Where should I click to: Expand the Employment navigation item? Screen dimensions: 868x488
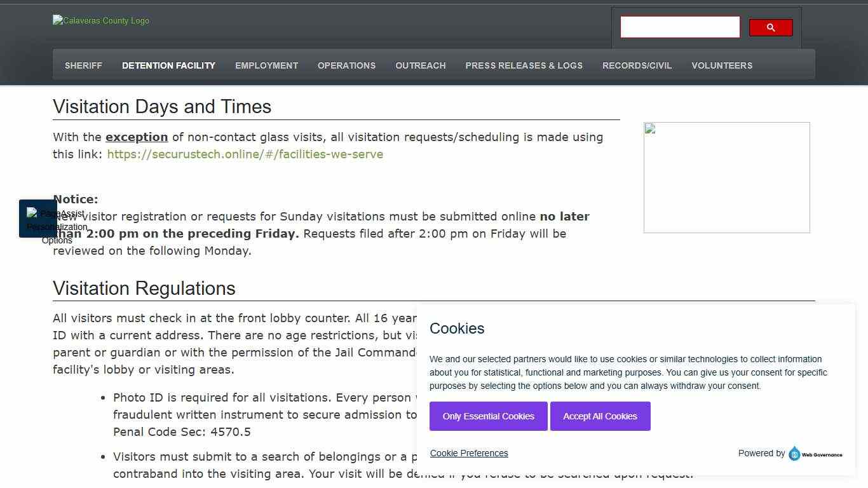coord(266,65)
